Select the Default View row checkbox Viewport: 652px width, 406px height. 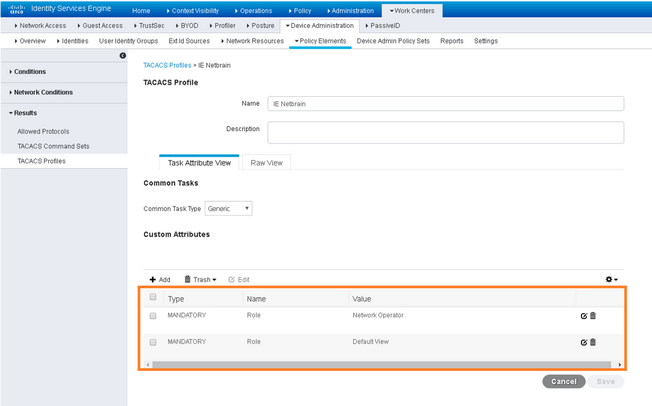coord(153,342)
